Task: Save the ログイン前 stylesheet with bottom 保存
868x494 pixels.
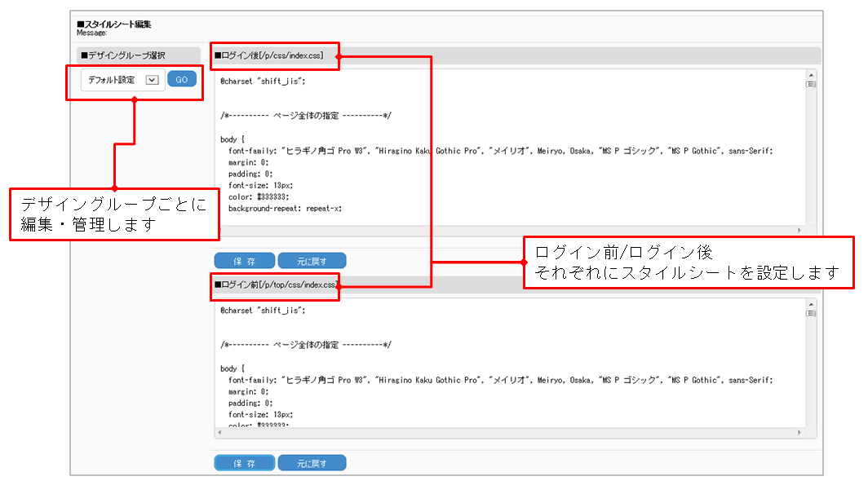Action: click(x=244, y=463)
